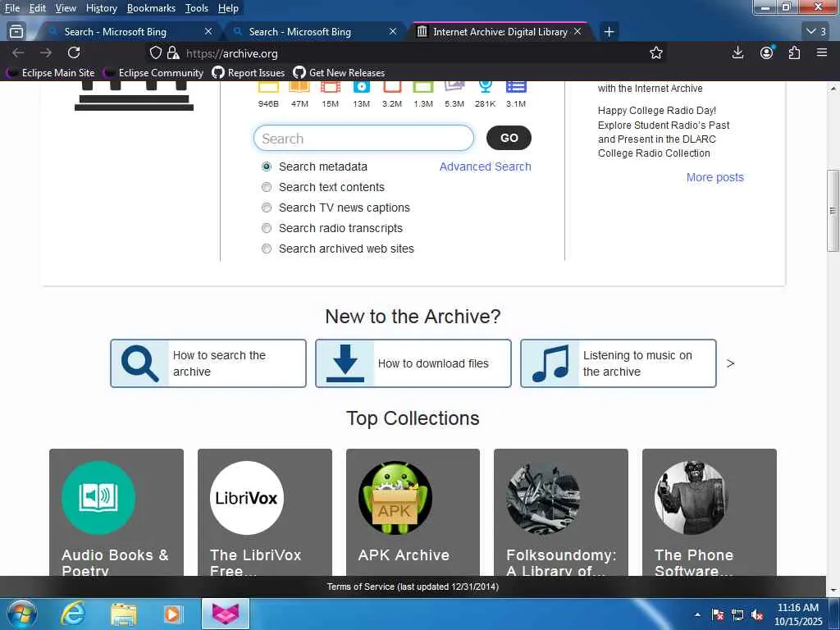The width and height of the screenshot is (840, 630).
Task: Show next New to the Archive items
Action: click(x=730, y=363)
